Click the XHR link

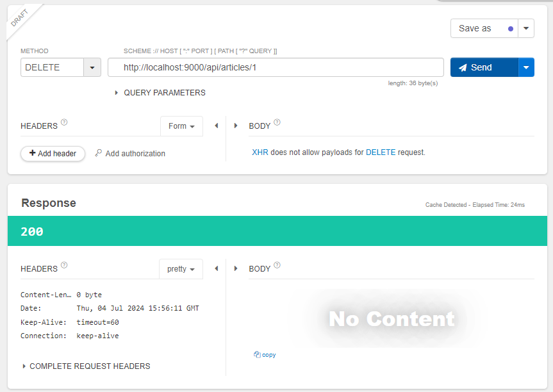pyautogui.click(x=260, y=152)
